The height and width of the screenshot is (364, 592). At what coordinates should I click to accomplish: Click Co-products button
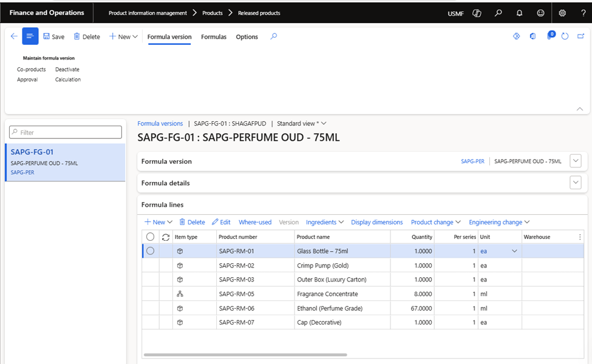click(32, 69)
